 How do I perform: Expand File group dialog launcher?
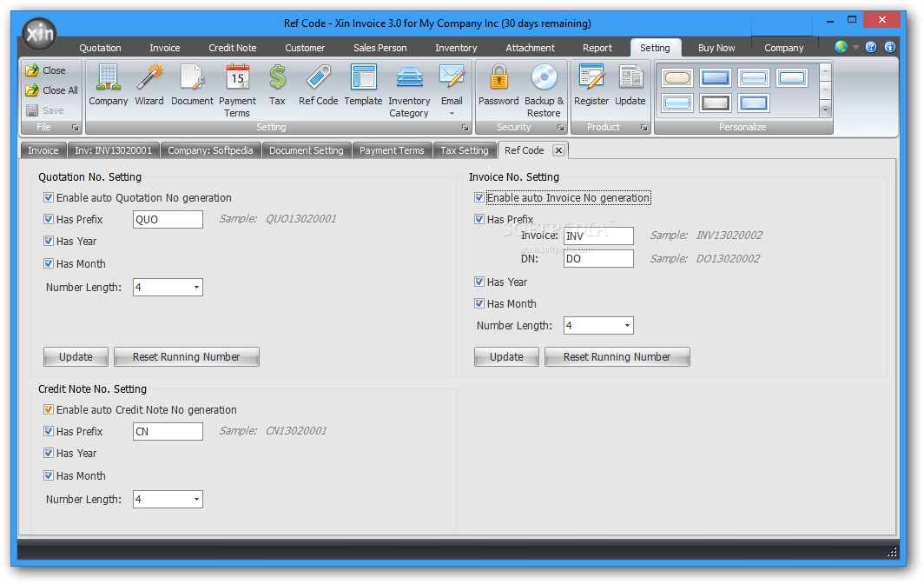click(75, 128)
